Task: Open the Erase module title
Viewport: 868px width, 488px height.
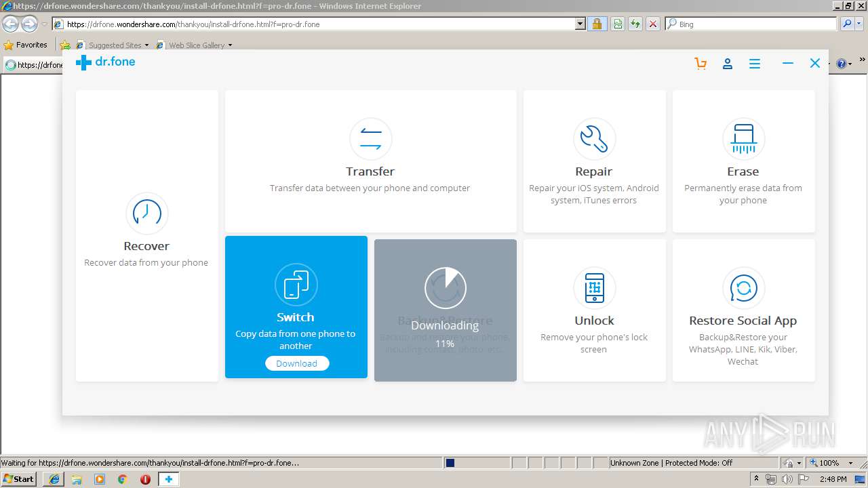Action: click(743, 171)
